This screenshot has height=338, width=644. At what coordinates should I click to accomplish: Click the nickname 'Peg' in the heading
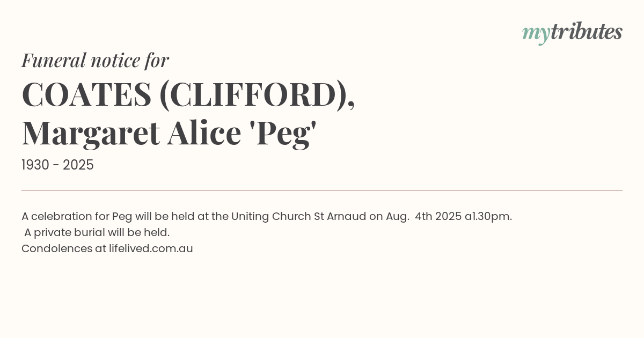(x=283, y=134)
